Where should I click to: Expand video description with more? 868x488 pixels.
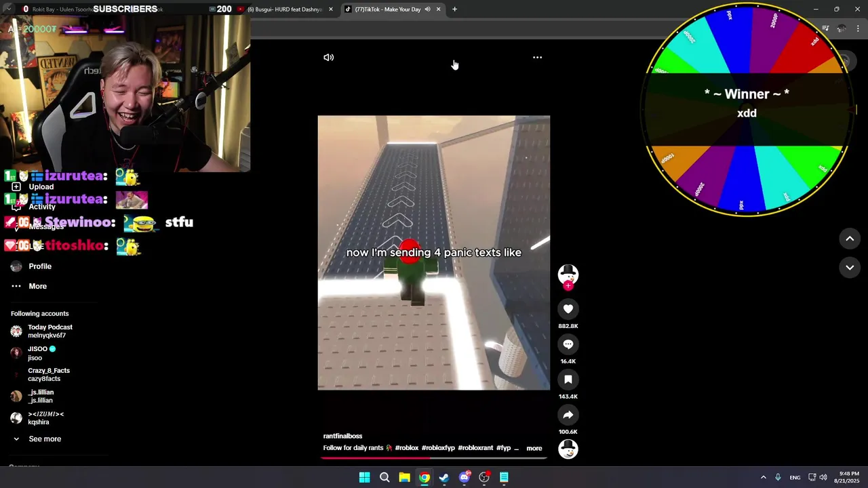534,448
